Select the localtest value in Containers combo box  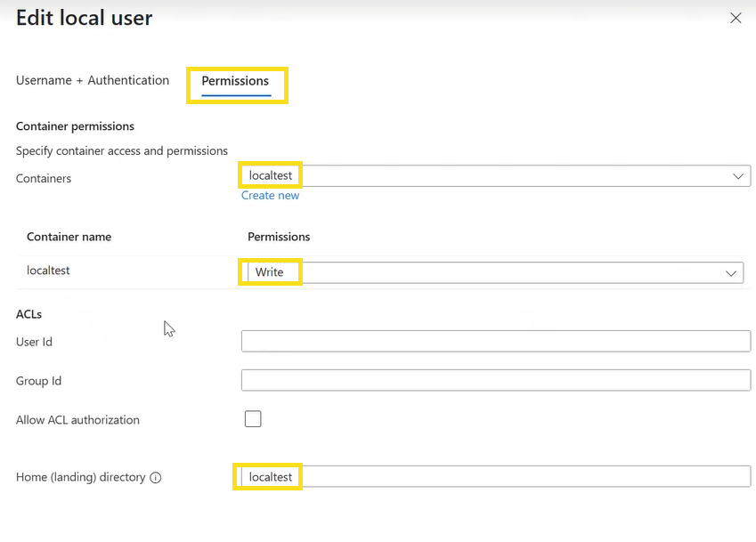[x=270, y=175]
